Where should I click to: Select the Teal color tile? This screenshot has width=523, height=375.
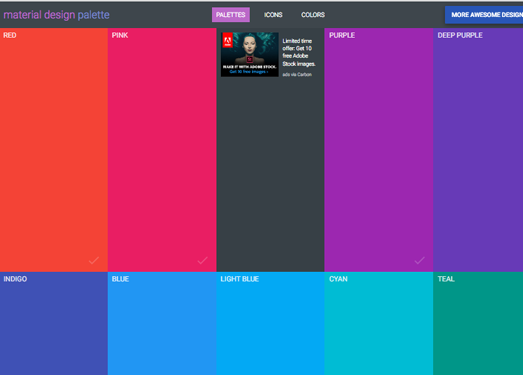pyautogui.click(x=478, y=323)
